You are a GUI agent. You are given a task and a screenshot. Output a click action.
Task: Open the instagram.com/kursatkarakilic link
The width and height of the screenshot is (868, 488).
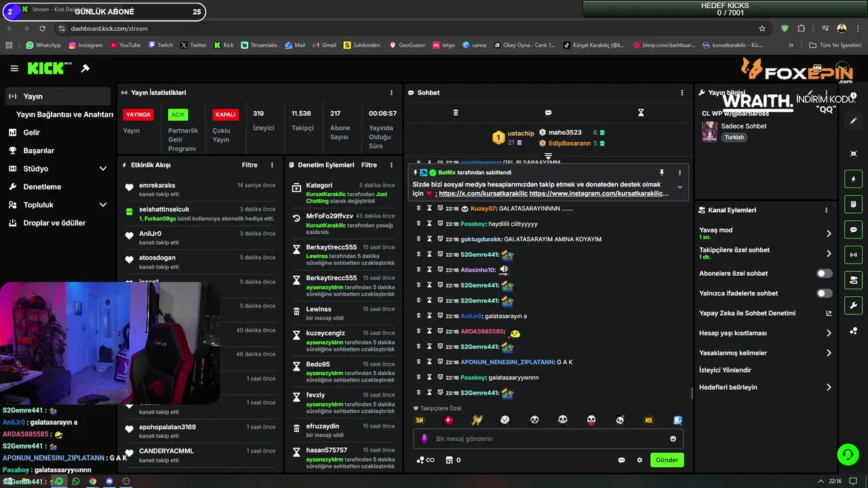coord(599,194)
